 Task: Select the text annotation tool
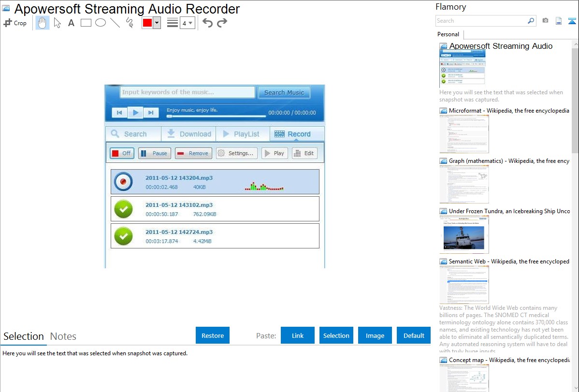pyautogui.click(x=71, y=23)
